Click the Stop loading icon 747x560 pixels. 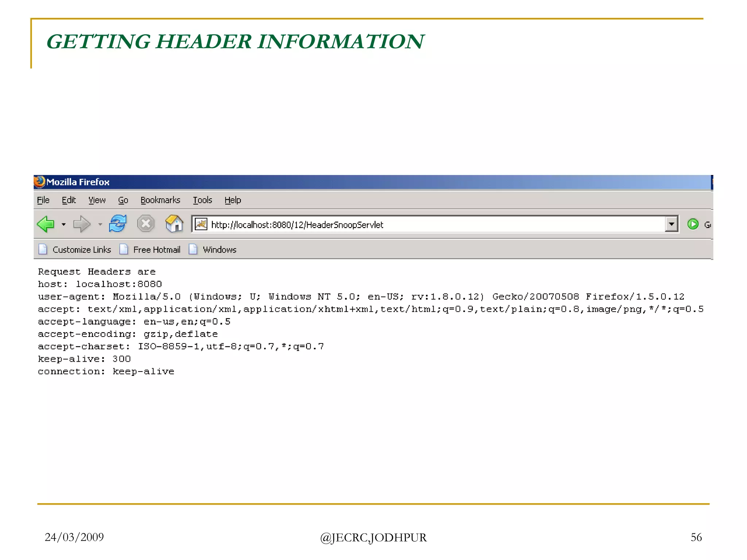click(x=146, y=223)
